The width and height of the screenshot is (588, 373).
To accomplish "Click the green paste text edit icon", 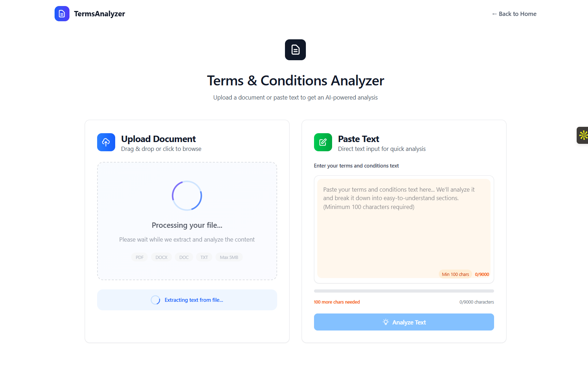I will click(323, 142).
